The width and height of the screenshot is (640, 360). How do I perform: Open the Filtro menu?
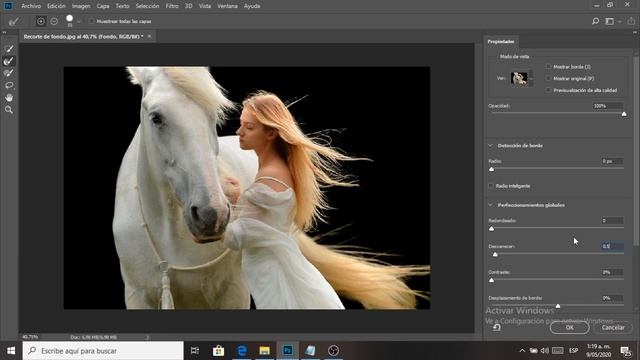tap(172, 6)
